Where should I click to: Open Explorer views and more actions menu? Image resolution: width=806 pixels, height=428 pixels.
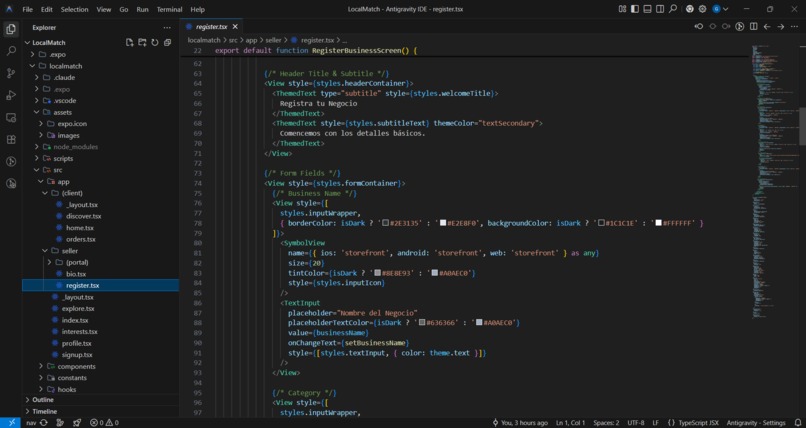167,28
